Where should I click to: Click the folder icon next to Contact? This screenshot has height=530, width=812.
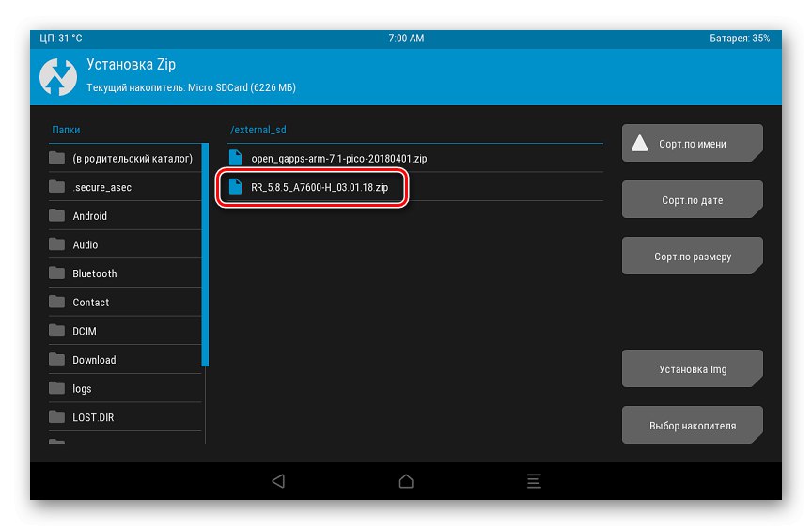pyautogui.click(x=56, y=302)
